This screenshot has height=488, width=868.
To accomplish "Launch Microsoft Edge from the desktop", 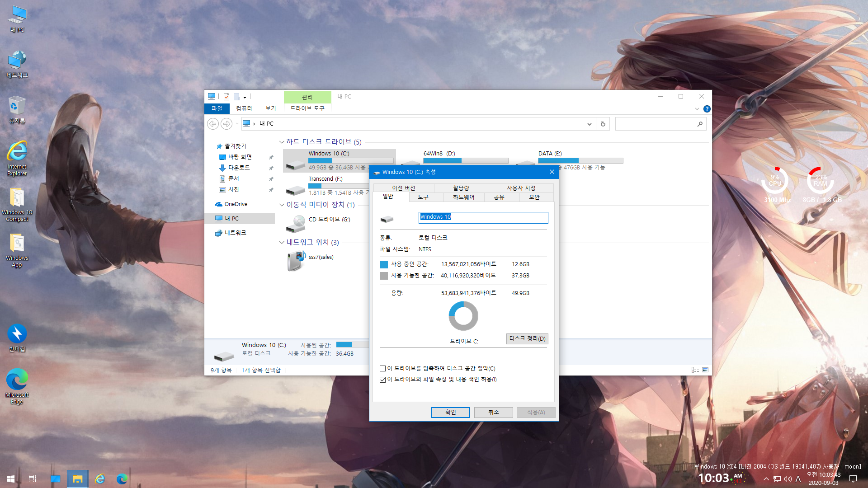I will coord(17,386).
